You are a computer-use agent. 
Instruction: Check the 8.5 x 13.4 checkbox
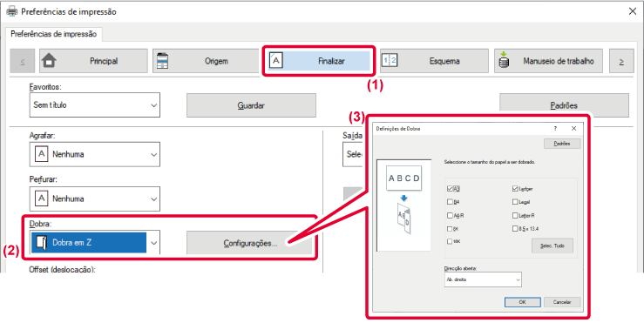(x=515, y=229)
